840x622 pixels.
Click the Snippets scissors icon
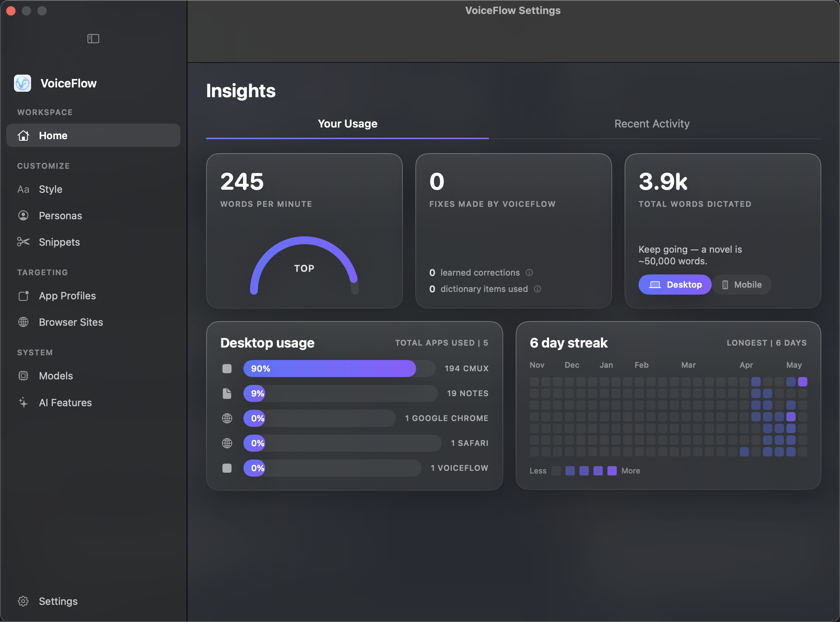pos(23,242)
